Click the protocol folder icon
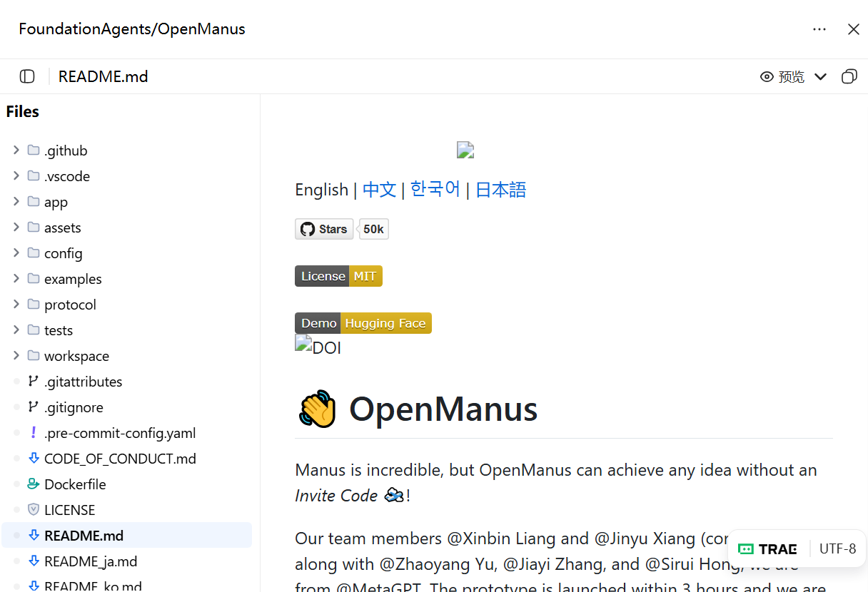Viewport: 868px width, 592px height. click(x=34, y=304)
